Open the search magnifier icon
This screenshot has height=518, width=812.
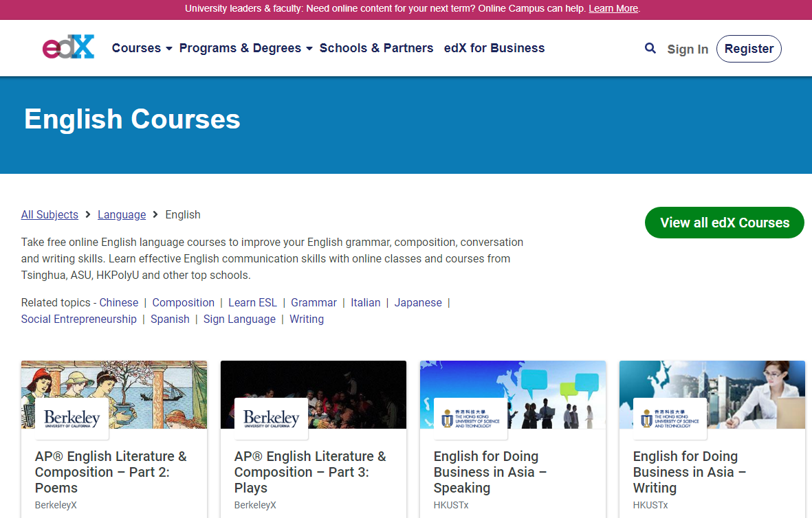[x=650, y=48]
